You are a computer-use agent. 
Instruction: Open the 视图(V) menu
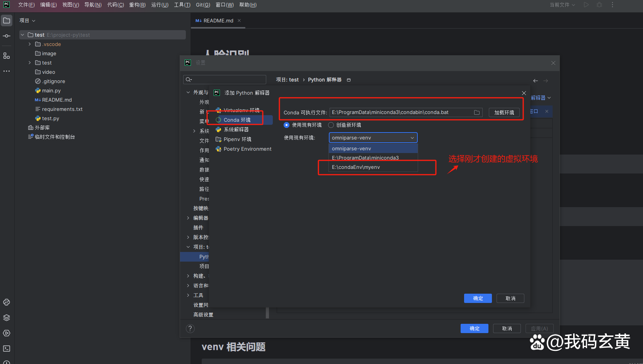pos(71,5)
